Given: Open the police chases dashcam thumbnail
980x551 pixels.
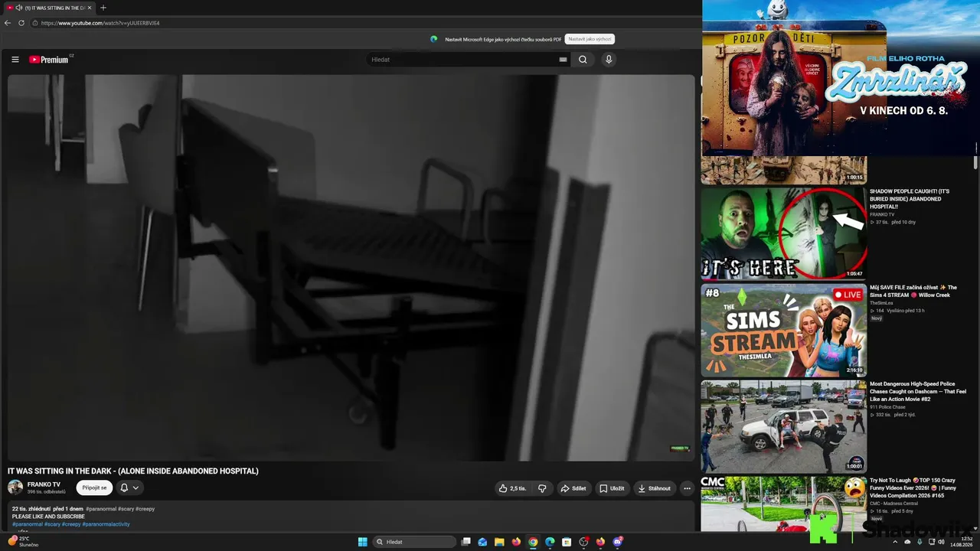Looking at the screenshot, I should click(784, 426).
